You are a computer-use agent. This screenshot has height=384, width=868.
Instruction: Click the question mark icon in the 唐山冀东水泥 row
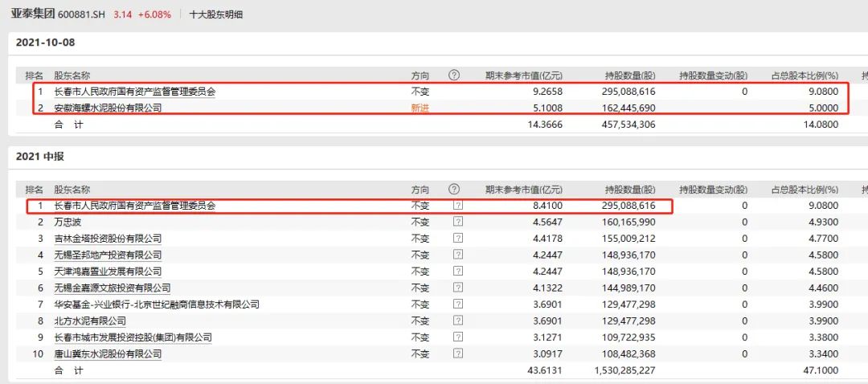pyautogui.click(x=458, y=354)
